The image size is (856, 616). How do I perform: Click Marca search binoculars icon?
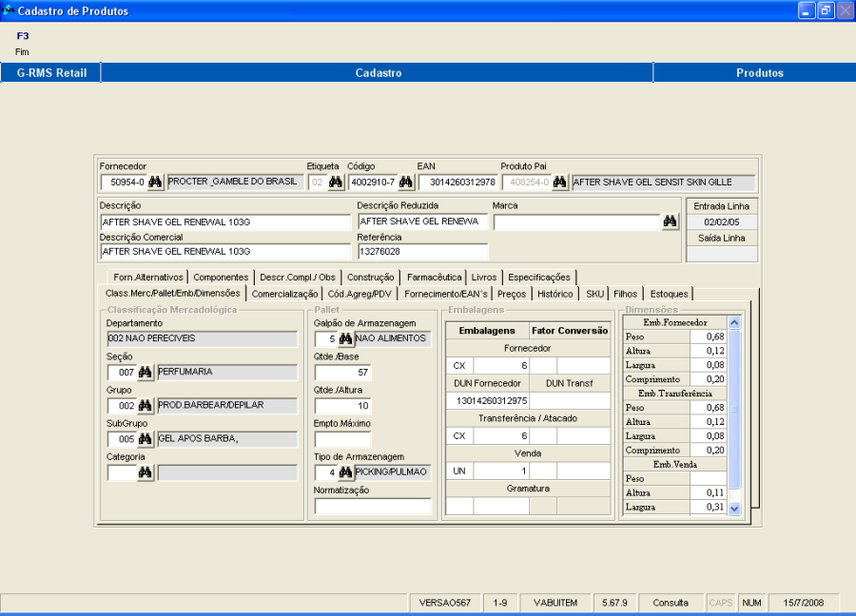670,221
